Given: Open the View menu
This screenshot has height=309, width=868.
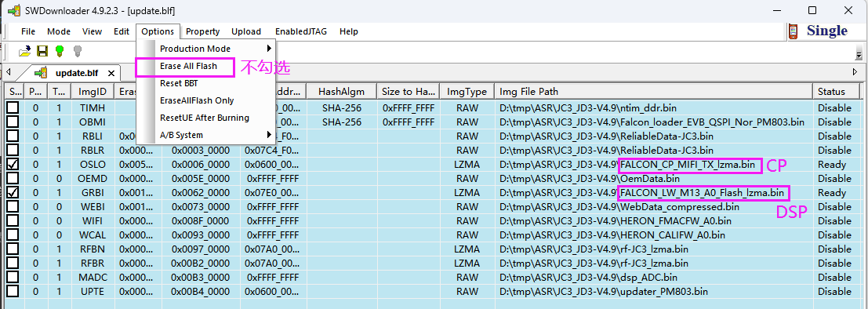Looking at the screenshot, I should [93, 31].
